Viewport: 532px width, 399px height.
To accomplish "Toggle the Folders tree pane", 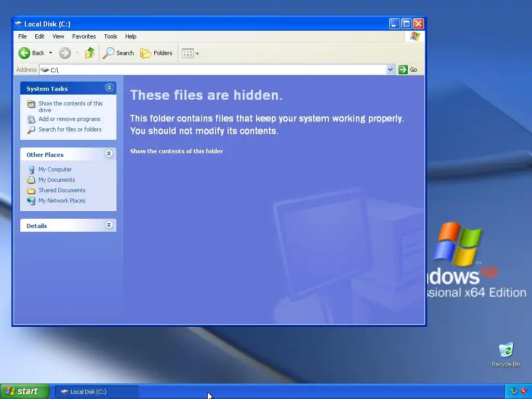I will (156, 53).
